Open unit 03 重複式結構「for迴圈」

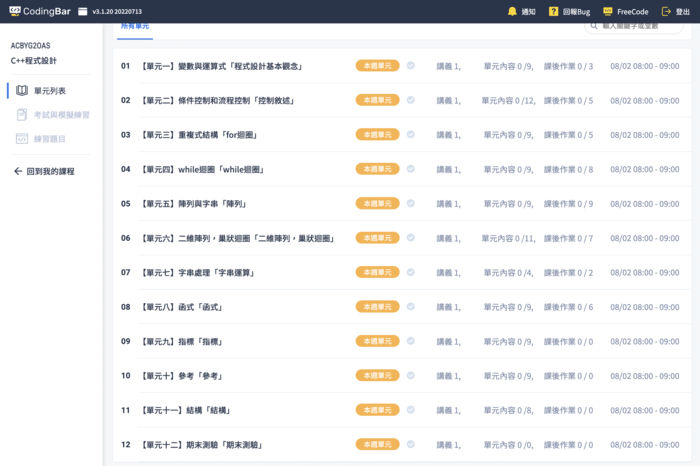point(200,135)
